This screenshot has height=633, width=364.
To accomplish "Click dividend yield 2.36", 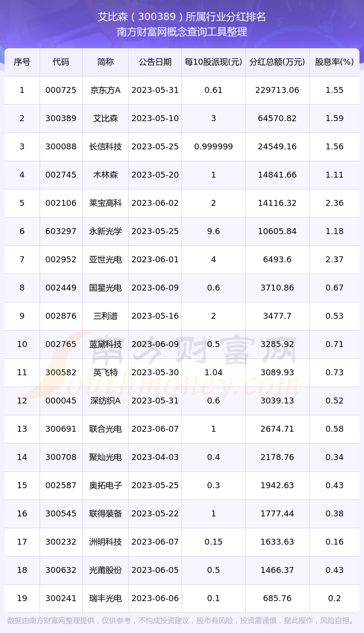I will (x=334, y=203).
